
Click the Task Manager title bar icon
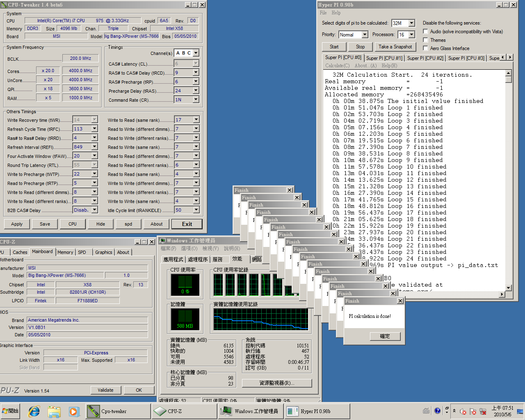(162, 241)
